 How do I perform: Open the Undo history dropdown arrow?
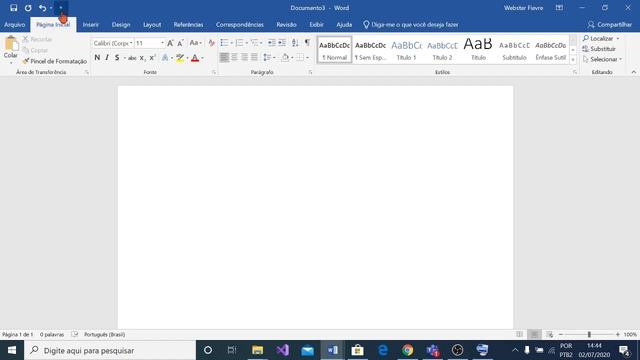coord(51,8)
